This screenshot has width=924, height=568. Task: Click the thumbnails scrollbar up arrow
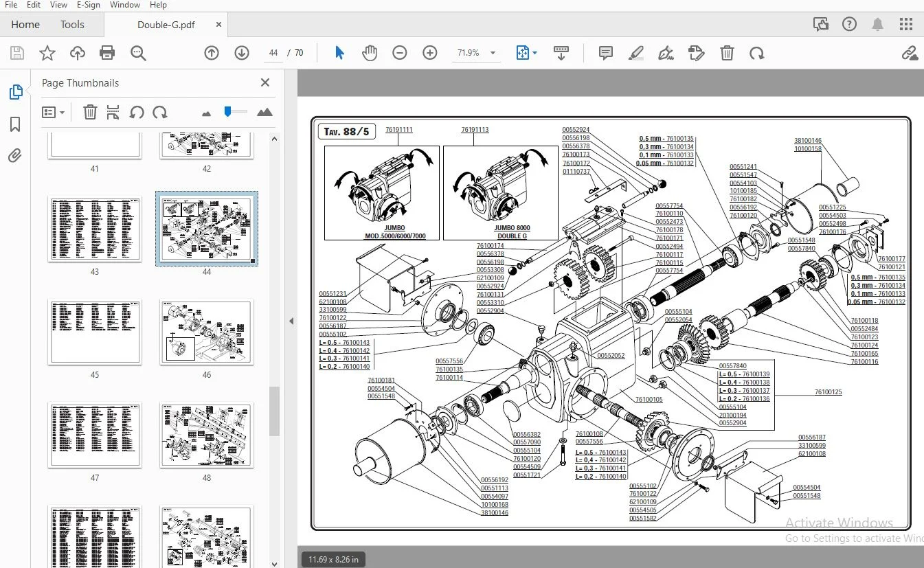point(274,139)
